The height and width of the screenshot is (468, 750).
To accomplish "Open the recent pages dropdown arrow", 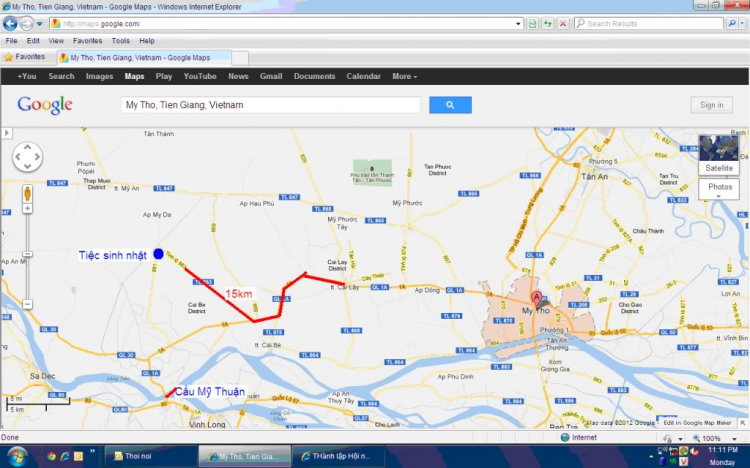I will (x=40, y=23).
